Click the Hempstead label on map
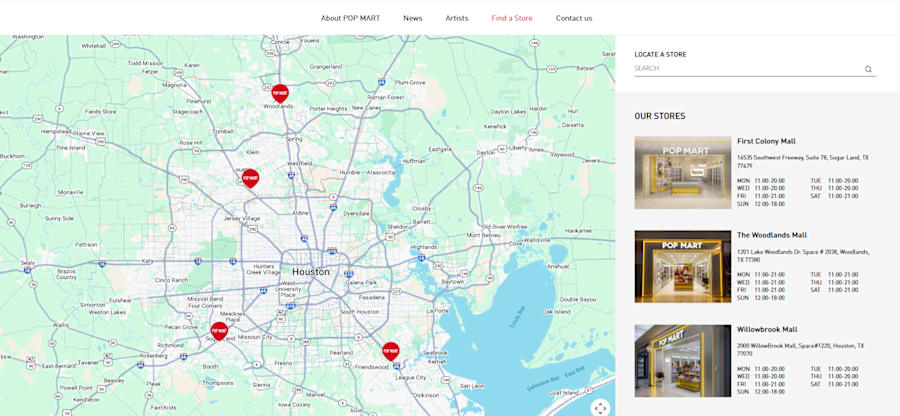Image resolution: width=900 pixels, height=416 pixels. [56, 131]
